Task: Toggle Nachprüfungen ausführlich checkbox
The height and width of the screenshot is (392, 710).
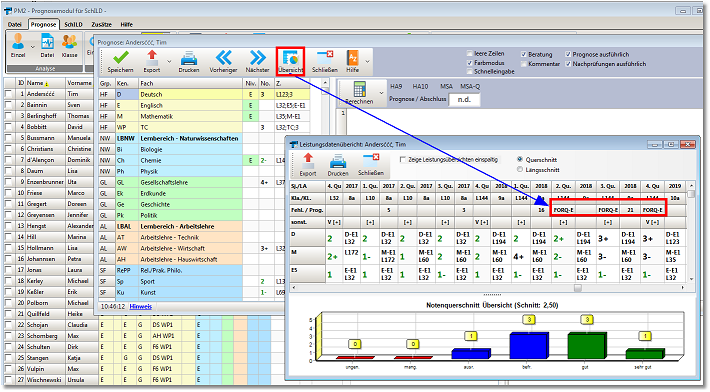Action: 568,64
